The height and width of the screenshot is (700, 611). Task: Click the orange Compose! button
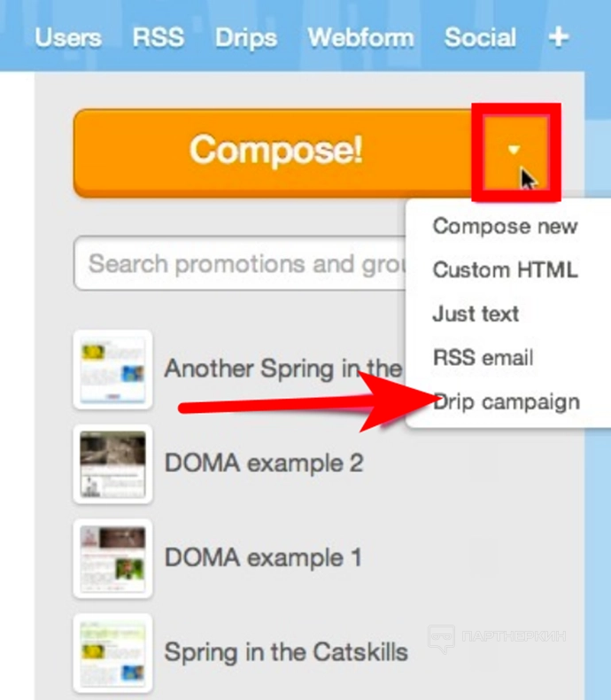point(275,151)
